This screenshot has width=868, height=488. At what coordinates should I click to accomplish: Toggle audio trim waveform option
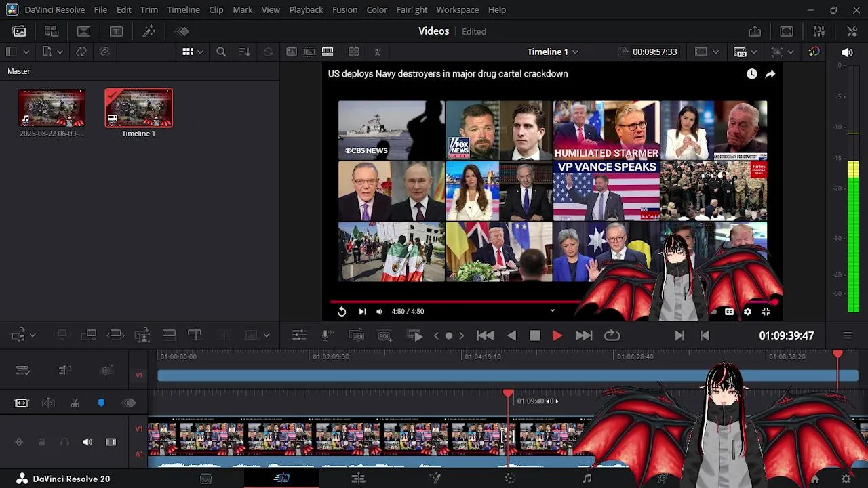(106, 370)
